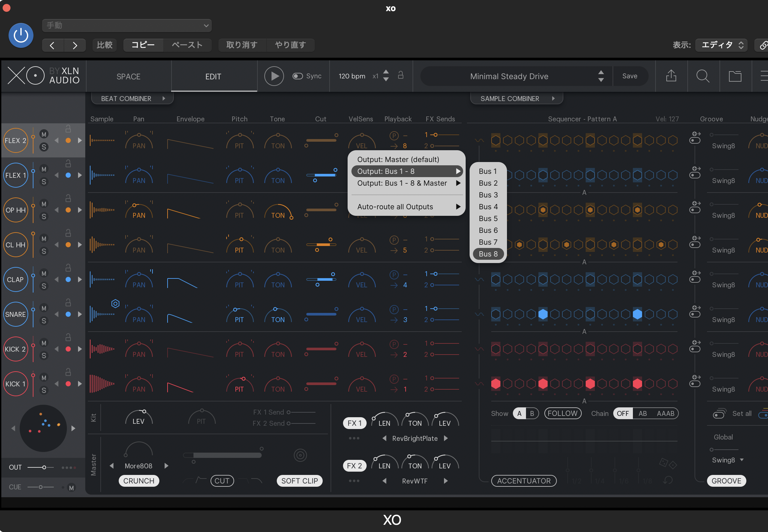Click the master target circle icon

pyautogui.click(x=300, y=455)
